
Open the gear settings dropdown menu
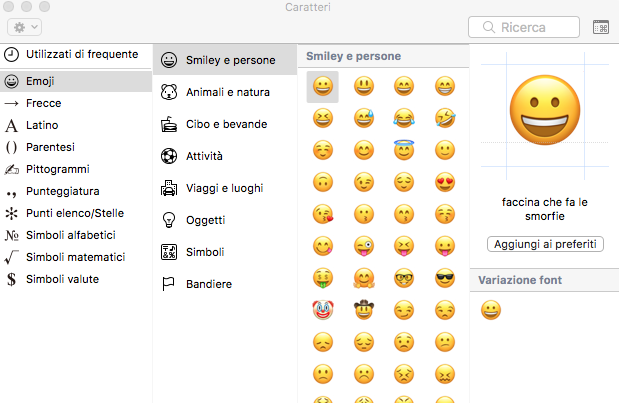click(x=24, y=27)
